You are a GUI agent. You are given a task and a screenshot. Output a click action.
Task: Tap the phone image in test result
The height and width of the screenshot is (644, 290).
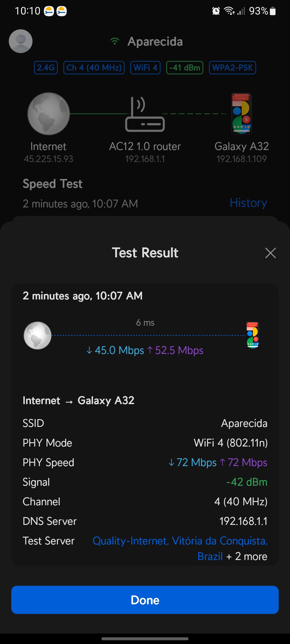click(253, 335)
